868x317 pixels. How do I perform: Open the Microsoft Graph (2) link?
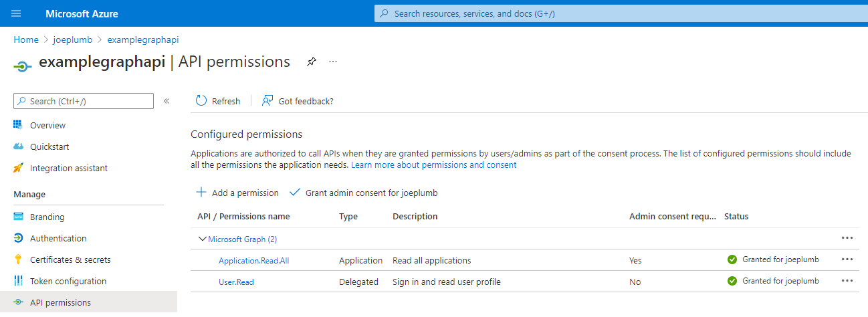(x=242, y=239)
